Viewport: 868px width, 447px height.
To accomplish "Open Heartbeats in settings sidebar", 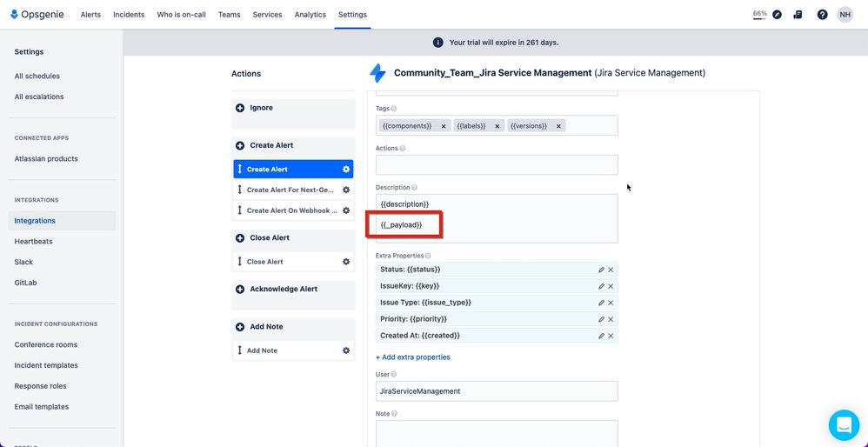I will (33, 241).
